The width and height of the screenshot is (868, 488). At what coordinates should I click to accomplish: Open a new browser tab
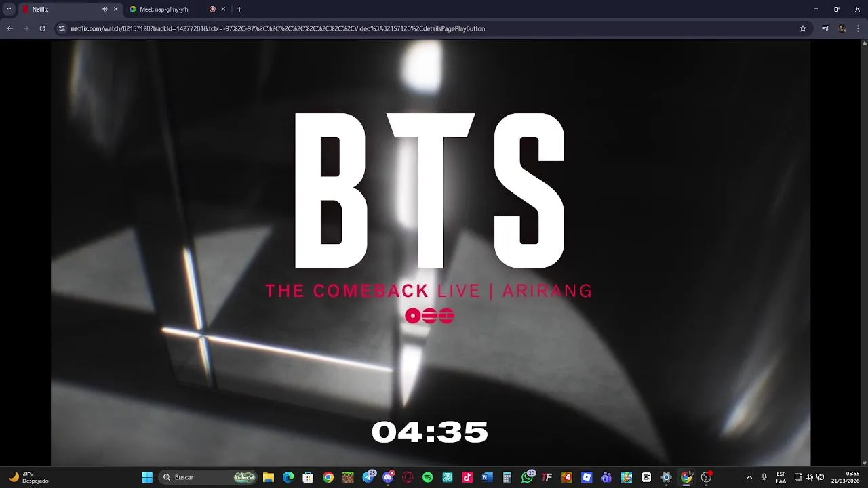click(239, 9)
